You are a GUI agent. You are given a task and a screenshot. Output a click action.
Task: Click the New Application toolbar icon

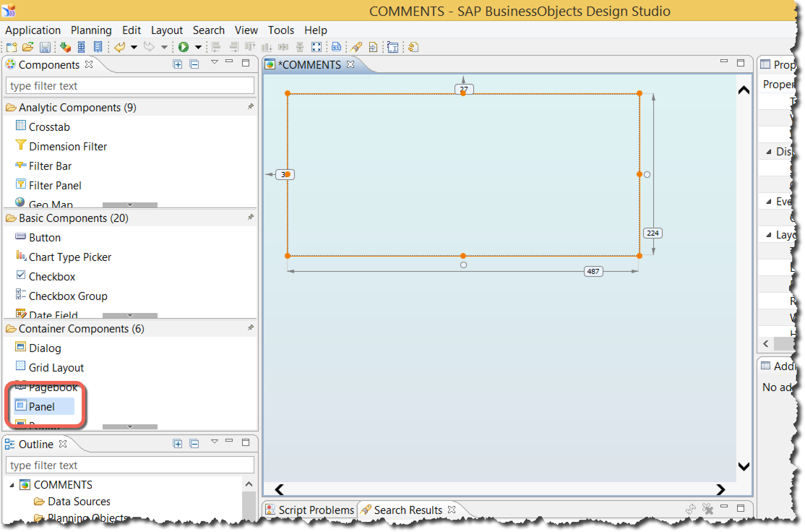pyautogui.click(x=12, y=47)
